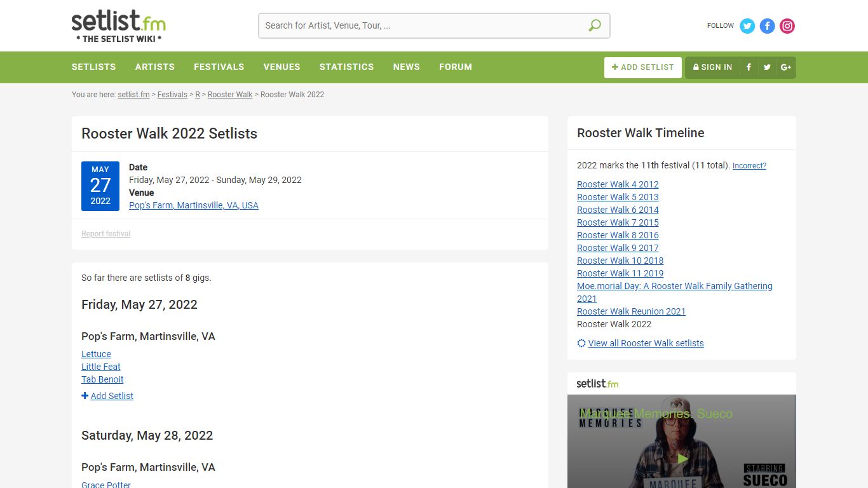Open the Tab Benoit setlist link
The height and width of the screenshot is (488, 868).
click(x=102, y=379)
